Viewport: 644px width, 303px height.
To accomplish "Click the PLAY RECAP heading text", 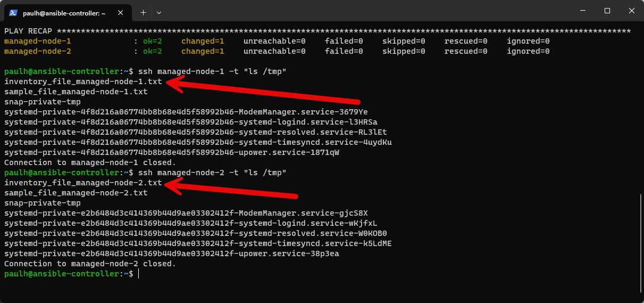I will [x=28, y=31].
